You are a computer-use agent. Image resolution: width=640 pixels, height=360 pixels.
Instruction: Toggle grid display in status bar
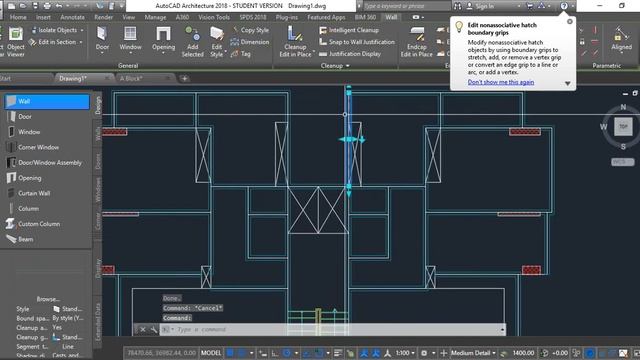point(230,353)
